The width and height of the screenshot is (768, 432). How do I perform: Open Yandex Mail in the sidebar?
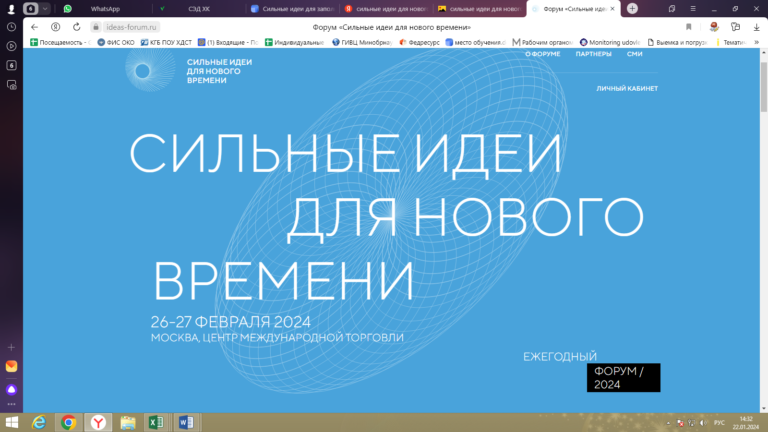click(11, 366)
